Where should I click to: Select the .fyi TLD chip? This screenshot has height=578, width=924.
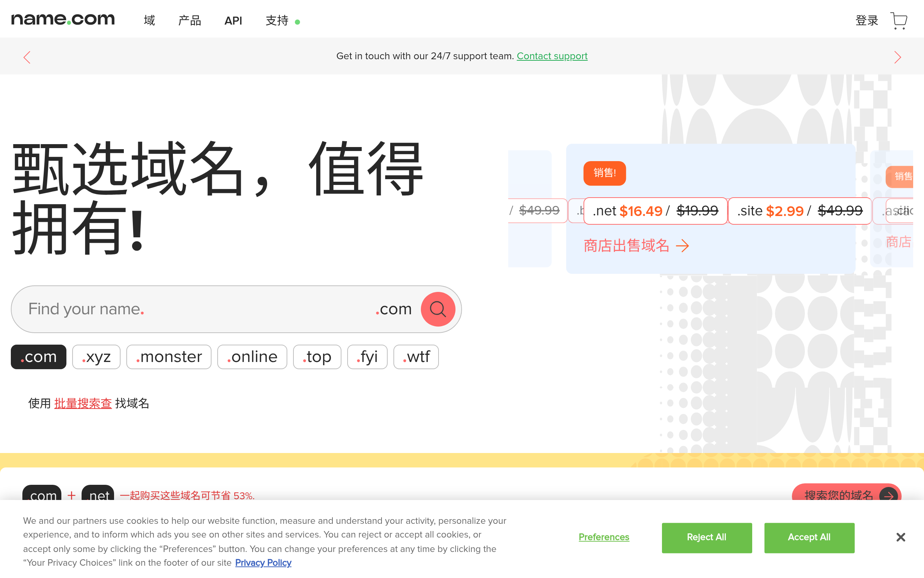pyautogui.click(x=367, y=357)
